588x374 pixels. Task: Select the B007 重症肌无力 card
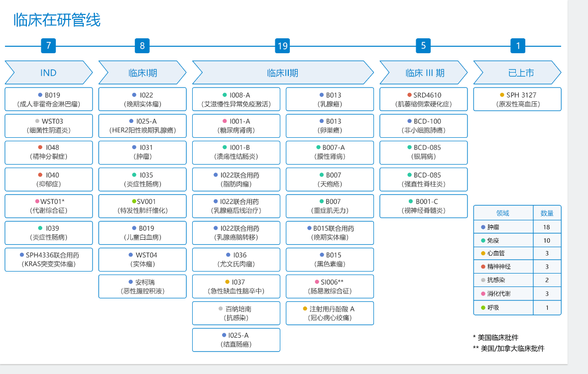(330, 206)
